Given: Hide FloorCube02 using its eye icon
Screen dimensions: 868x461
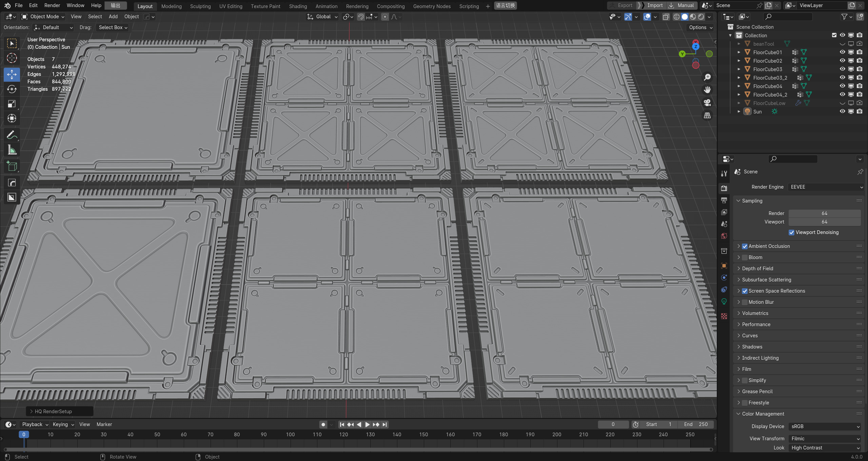Looking at the screenshot, I should (842, 61).
